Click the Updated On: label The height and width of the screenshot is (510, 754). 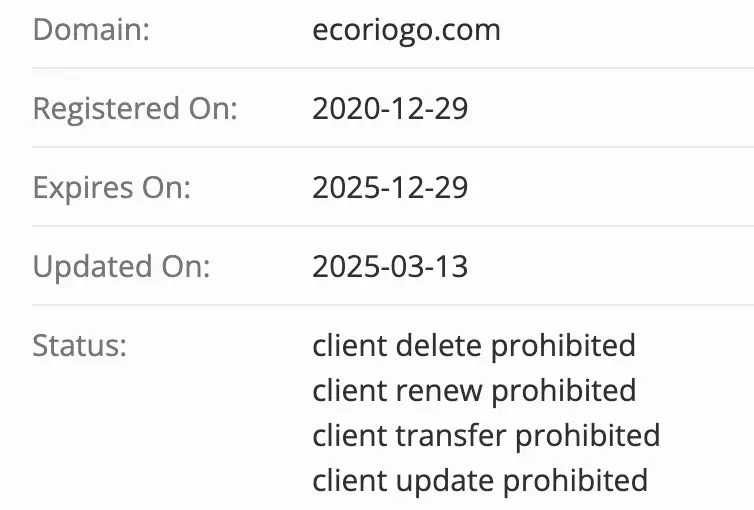point(122,266)
